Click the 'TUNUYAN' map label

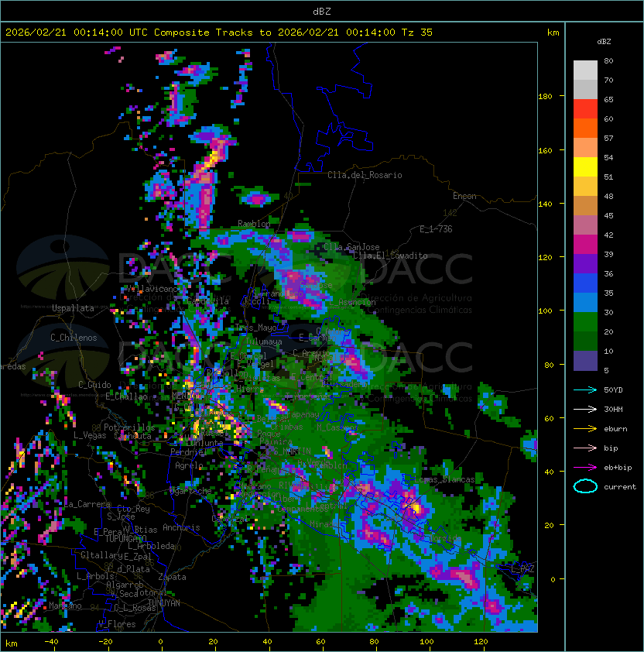(164, 603)
